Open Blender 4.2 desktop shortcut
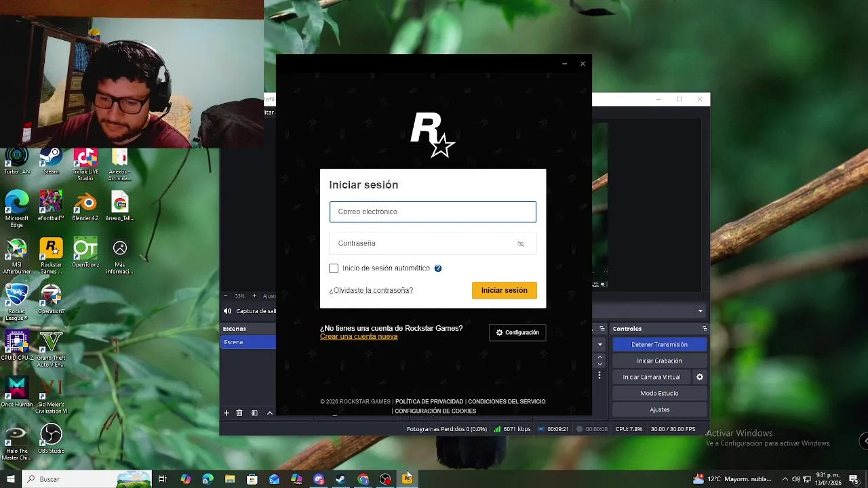Viewport: 868px width, 488px height. (85, 206)
